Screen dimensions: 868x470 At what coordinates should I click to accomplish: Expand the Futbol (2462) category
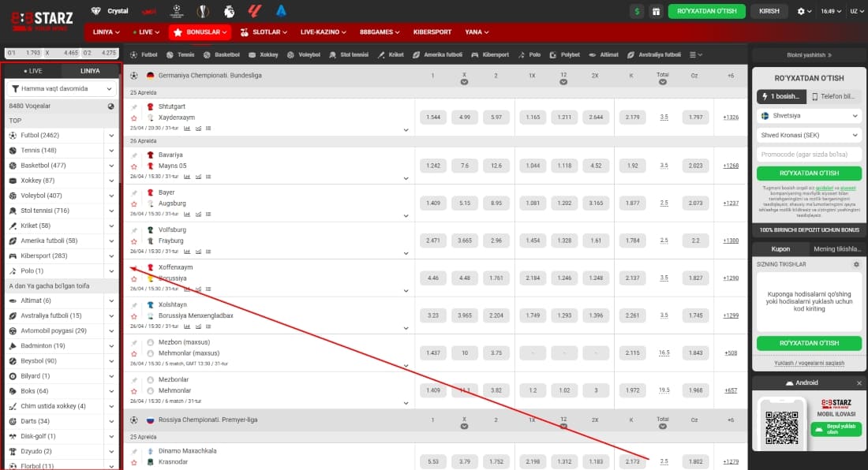click(x=111, y=136)
